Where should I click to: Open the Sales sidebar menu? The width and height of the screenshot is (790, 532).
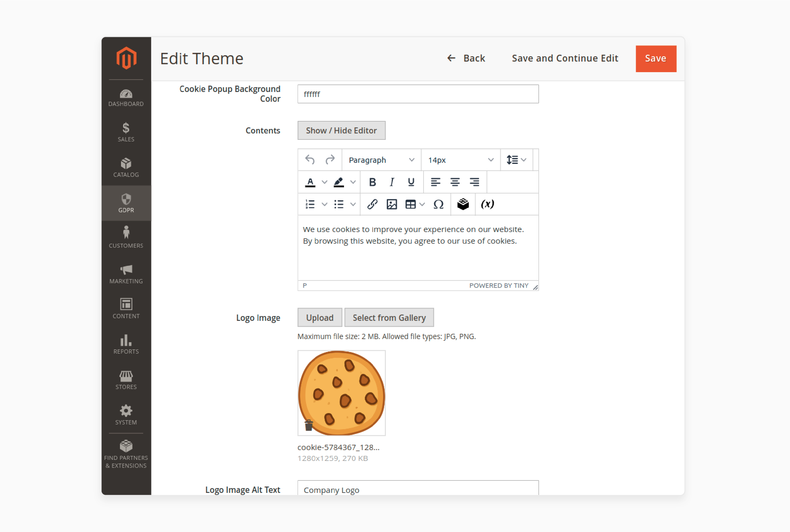[126, 132]
